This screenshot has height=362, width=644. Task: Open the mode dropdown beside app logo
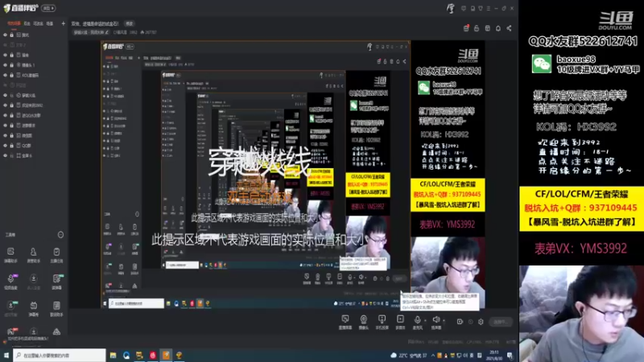click(x=49, y=8)
